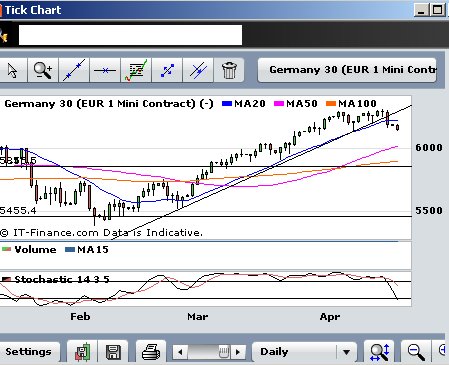Click the Apr date axis label

click(x=330, y=316)
